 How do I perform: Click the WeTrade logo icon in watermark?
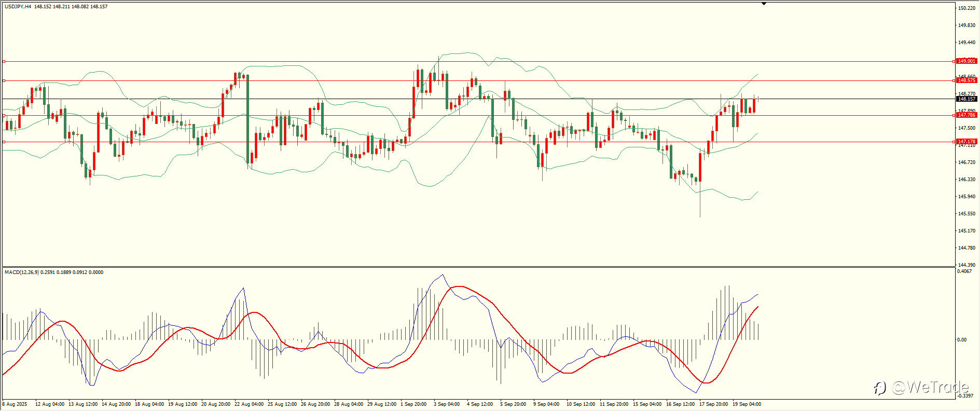click(x=879, y=388)
